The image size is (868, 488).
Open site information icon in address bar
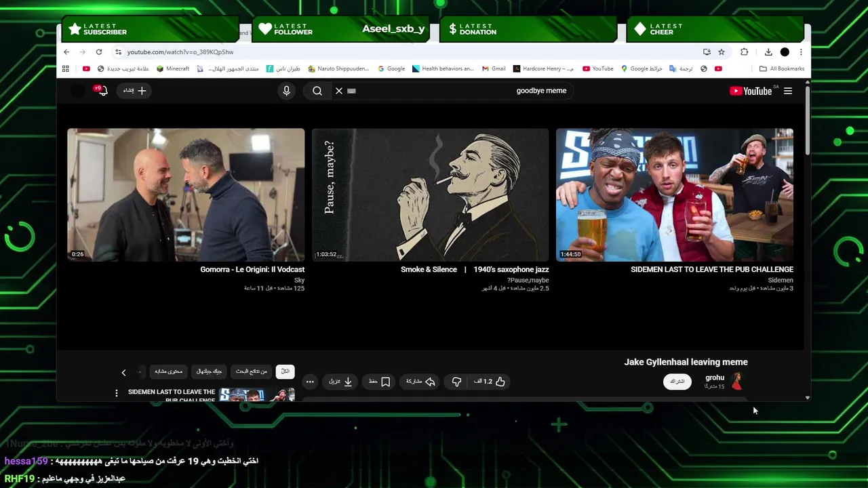coord(118,52)
